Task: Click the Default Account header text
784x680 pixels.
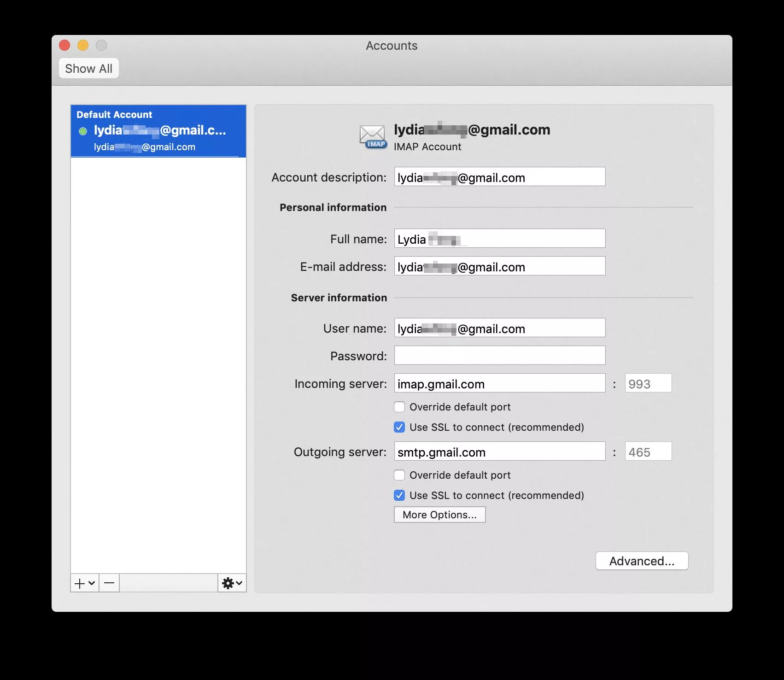Action: coord(114,114)
